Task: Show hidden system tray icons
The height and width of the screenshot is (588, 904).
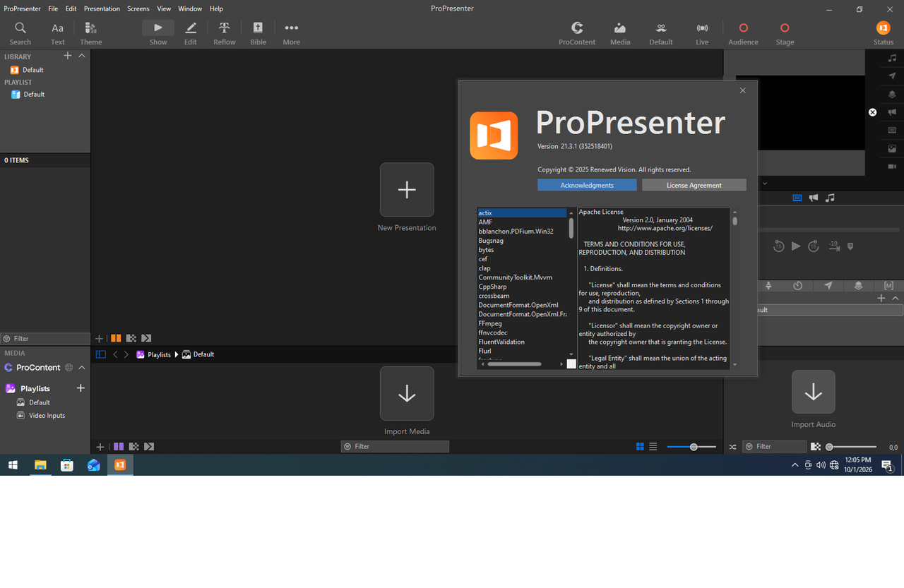Action: (795, 465)
